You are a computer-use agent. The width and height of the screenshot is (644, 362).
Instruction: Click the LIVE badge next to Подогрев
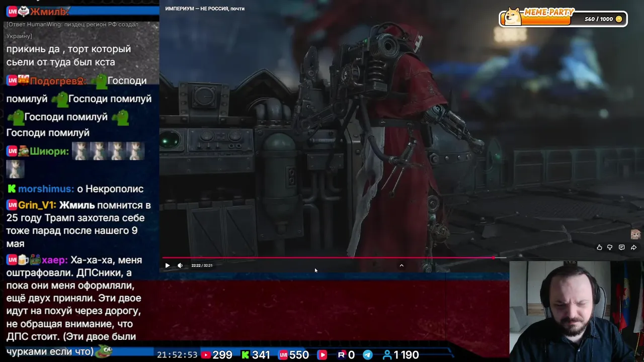(x=12, y=80)
